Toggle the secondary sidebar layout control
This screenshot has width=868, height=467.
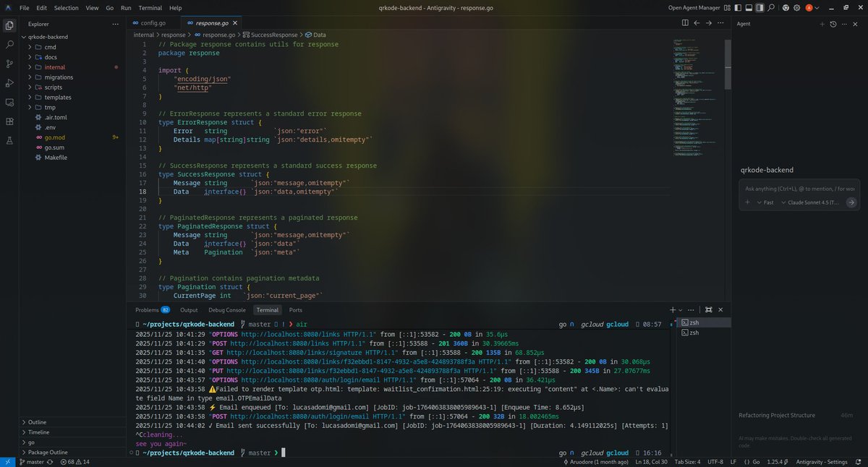[760, 7]
